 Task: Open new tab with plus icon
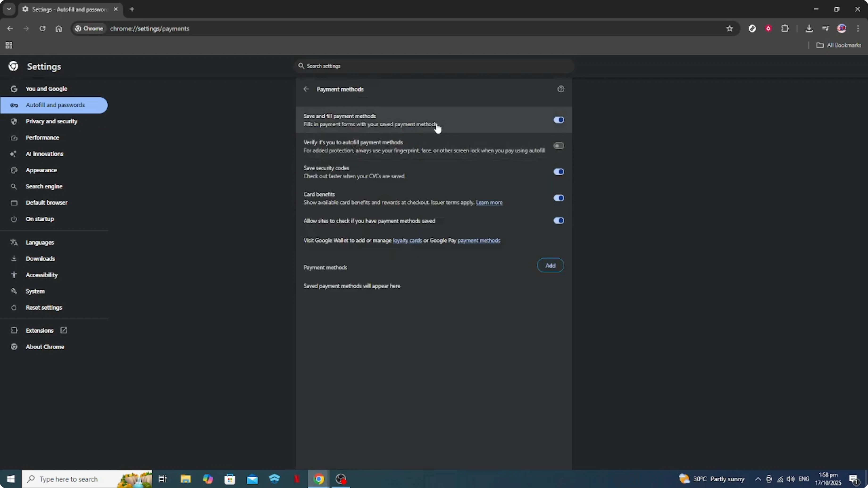coord(132,9)
